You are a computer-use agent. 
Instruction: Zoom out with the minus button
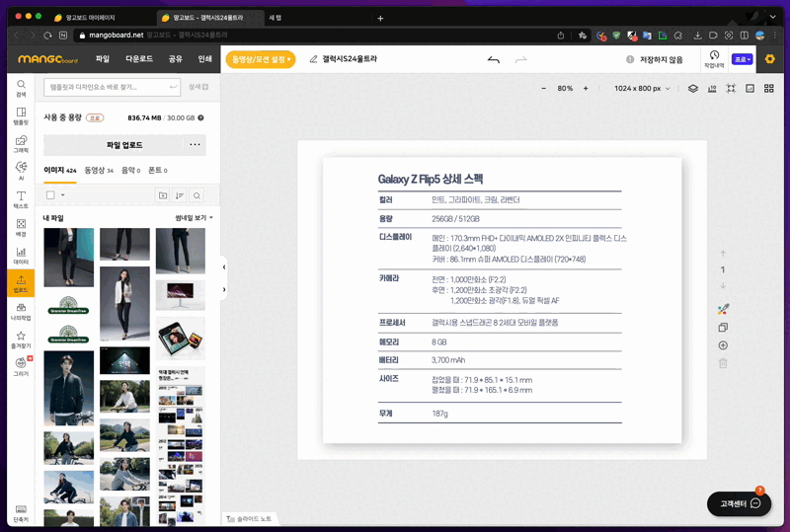coord(544,88)
